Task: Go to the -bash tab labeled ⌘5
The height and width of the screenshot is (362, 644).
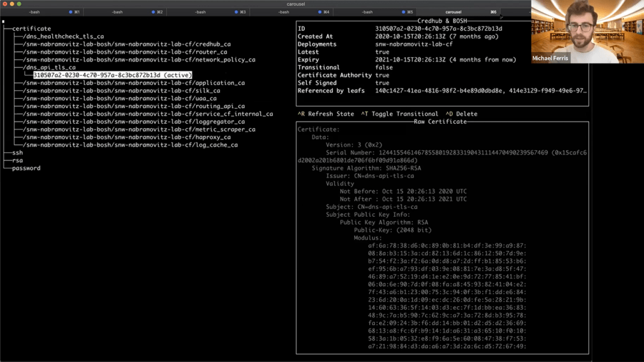Action: pos(375,12)
